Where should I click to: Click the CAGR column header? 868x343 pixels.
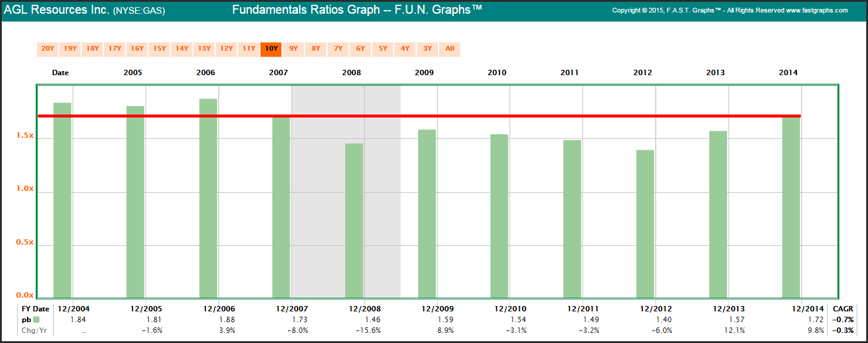click(x=844, y=309)
